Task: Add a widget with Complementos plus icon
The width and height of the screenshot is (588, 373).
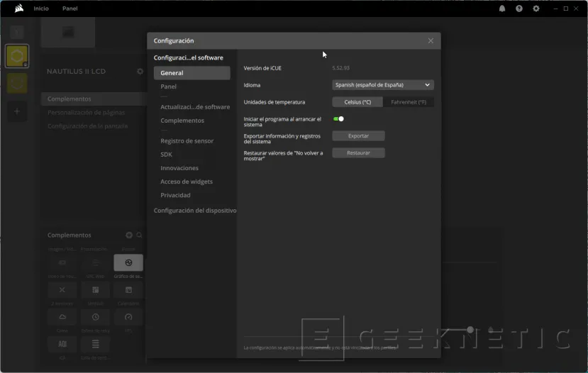Action: tap(129, 235)
